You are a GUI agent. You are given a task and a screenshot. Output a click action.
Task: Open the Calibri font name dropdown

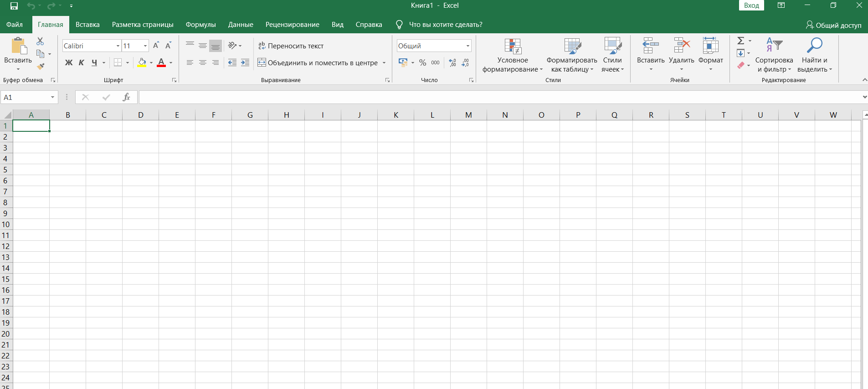[x=118, y=46]
